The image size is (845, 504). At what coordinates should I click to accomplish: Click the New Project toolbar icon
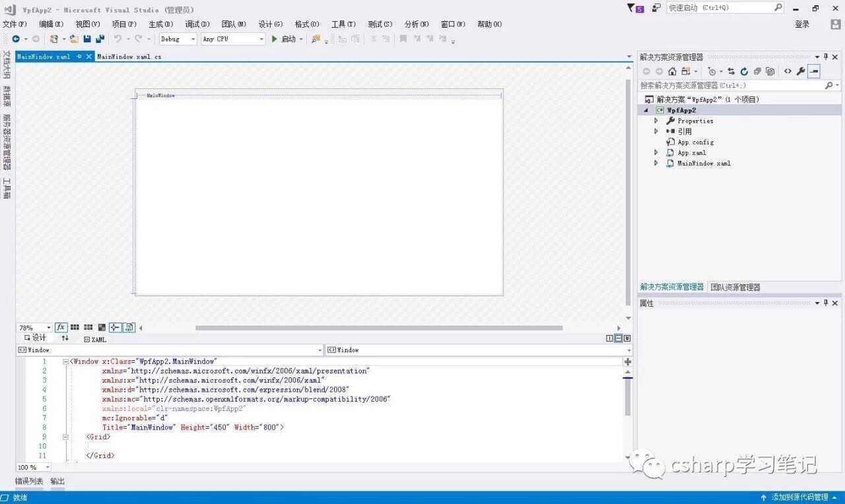pos(54,39)
